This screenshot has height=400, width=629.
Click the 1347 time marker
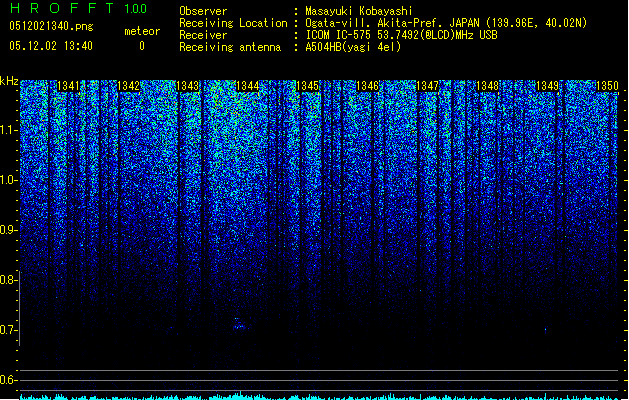[428, 86]
